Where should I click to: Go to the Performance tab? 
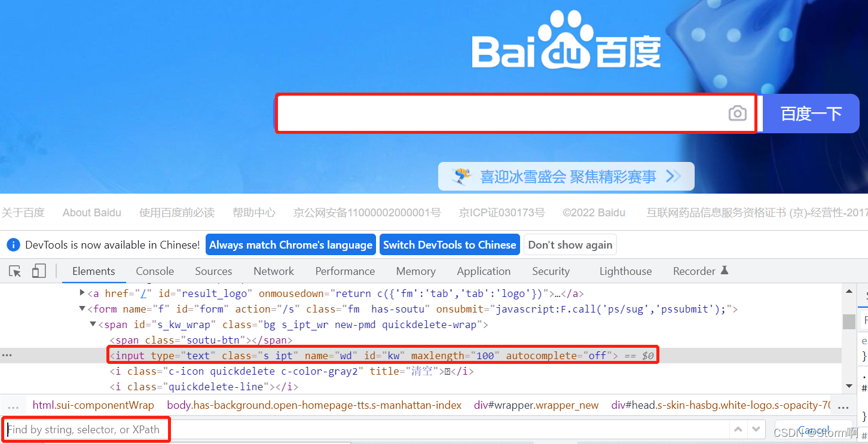pyautogui.click(x=345, y=271)
